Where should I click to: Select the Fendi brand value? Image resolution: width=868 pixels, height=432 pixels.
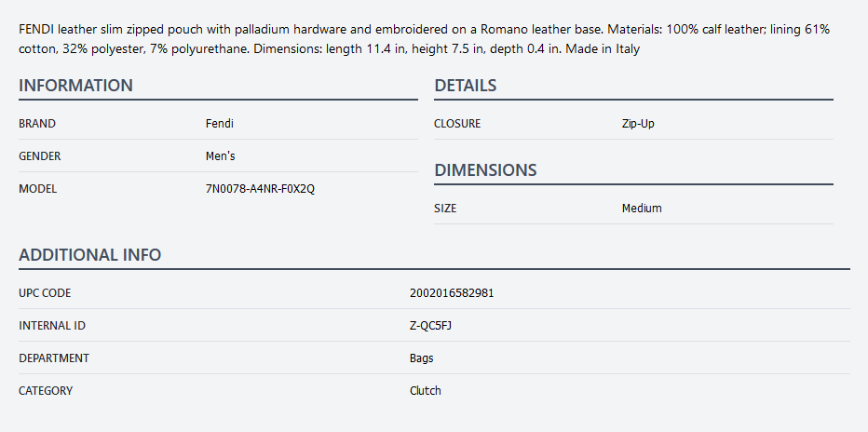click(x=219, y=123)
